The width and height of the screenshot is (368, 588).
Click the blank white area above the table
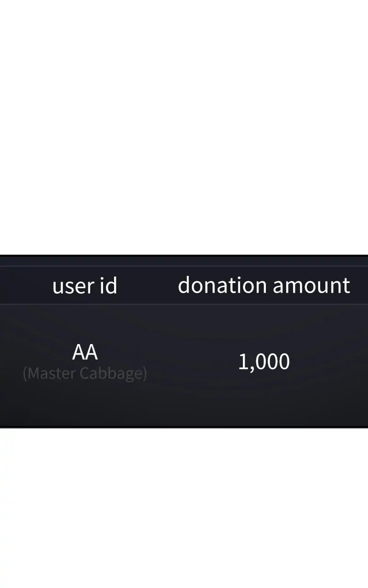coord(184,129)
